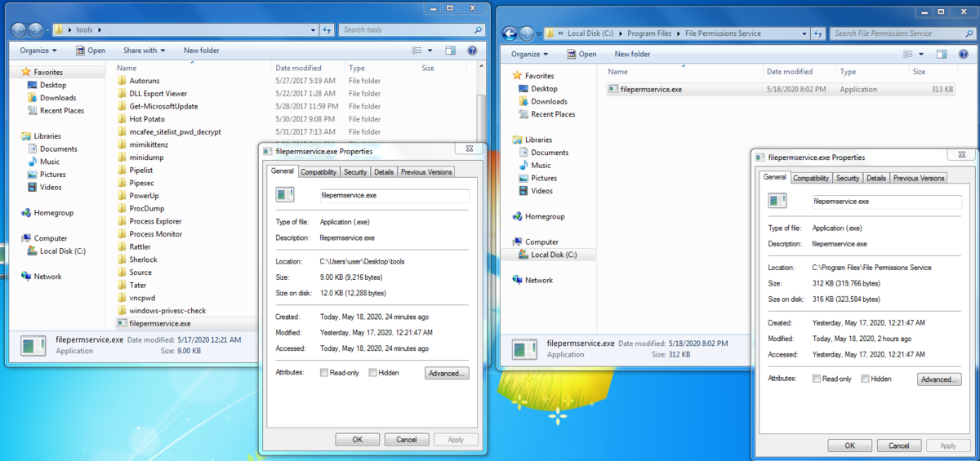Click the Back arrow in File Permissions Service window
This screenshot has height=461, width=980.
(510, 33)
